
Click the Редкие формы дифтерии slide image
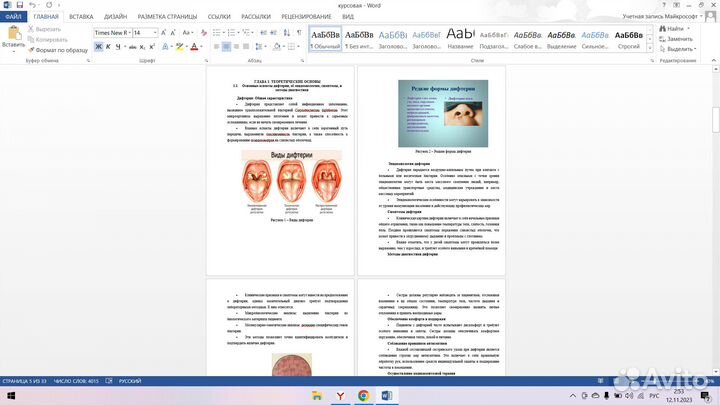[443, 113]
